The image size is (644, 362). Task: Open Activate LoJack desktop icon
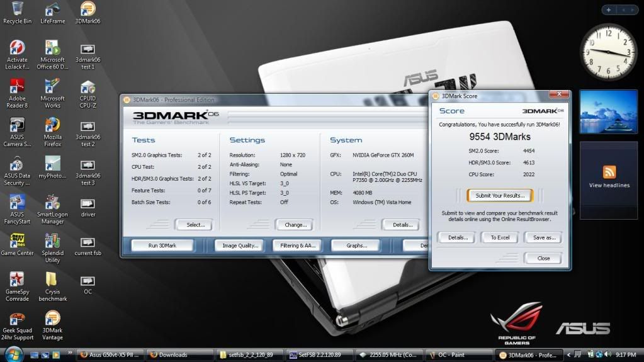coord(17,55)
